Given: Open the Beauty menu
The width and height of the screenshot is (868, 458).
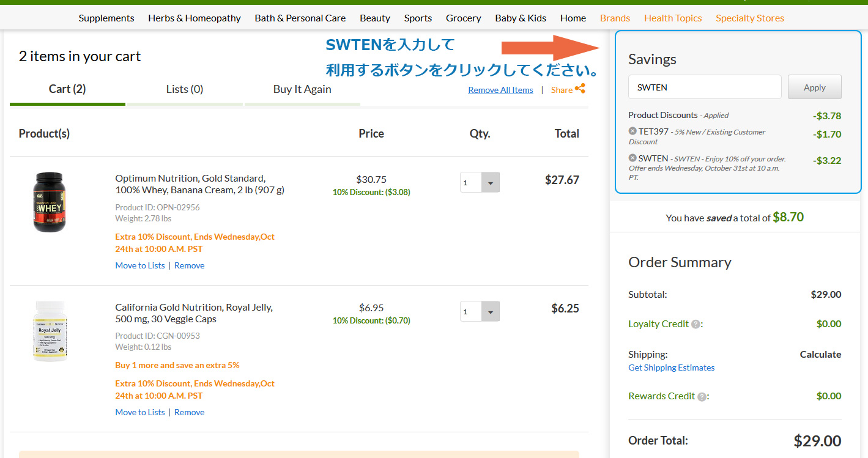Looking at the screenshot, I should click(x=375, y=18).
